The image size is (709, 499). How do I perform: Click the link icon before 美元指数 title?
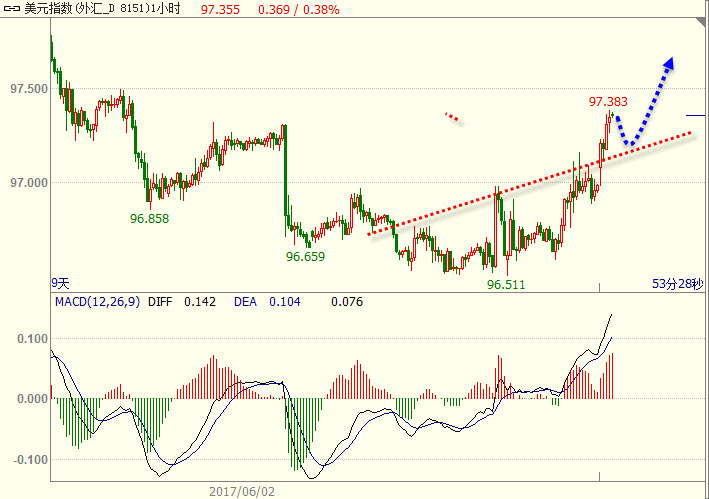click(11, 9)
